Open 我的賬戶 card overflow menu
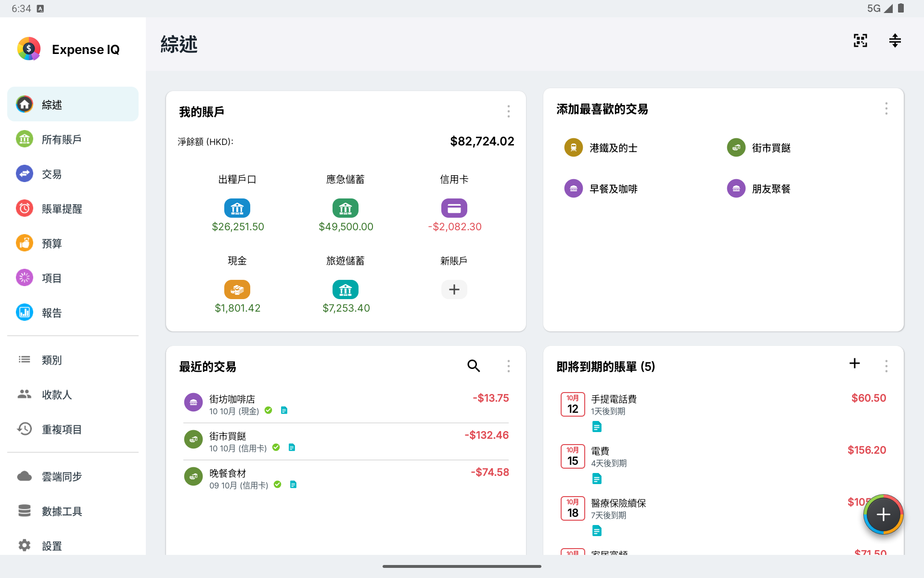The width and height of the screenshot is (924, 578). 508,112
